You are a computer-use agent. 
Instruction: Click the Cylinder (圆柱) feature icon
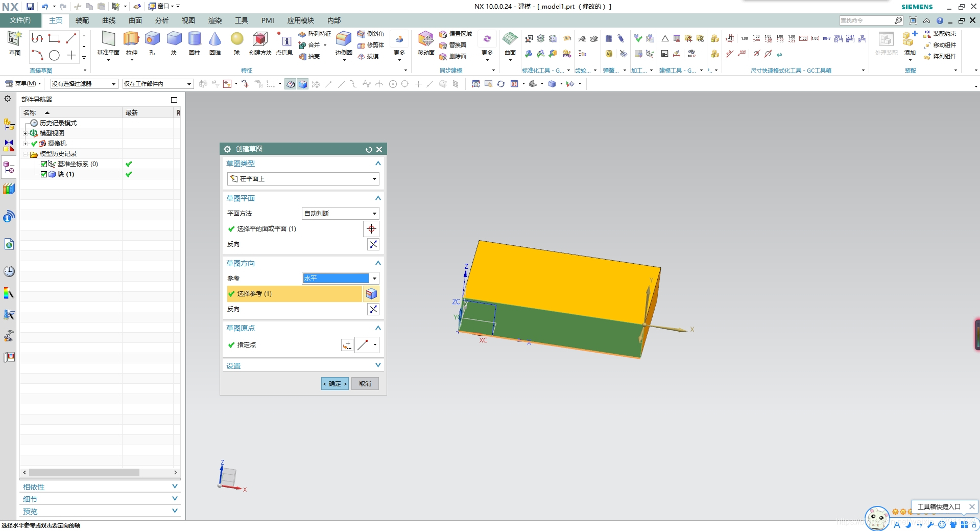[x=195, y=42]
